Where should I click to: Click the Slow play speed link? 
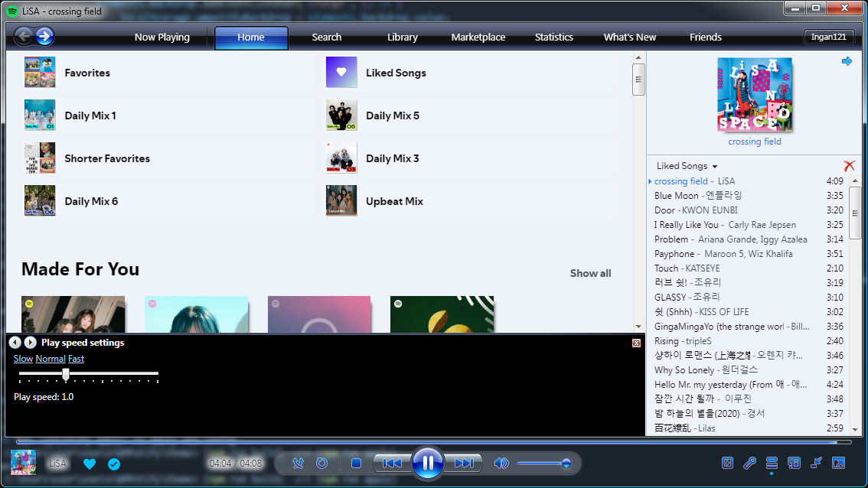point(23,359)
